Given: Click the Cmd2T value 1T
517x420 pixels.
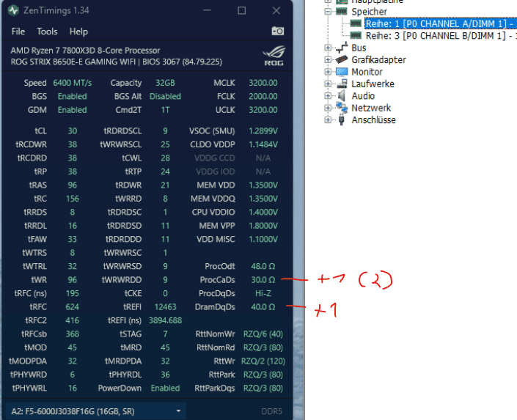Looking at the screenshot, I should 165,110.
